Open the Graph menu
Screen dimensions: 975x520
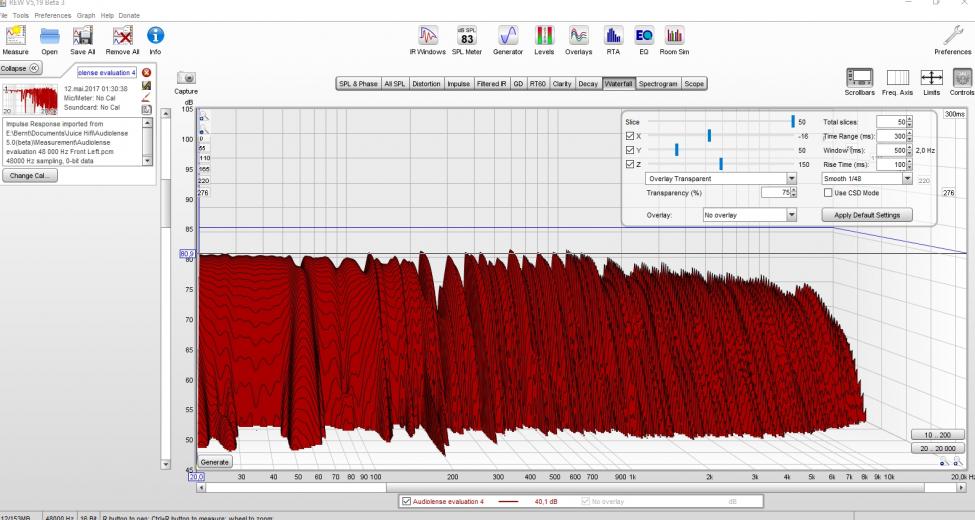click(x=86, y=16)
